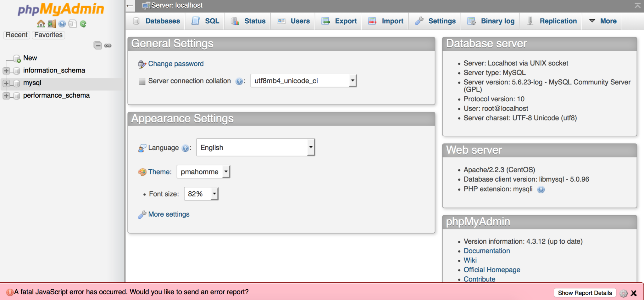Open the Settings tab
644x300 pixels.
[435, 21]
